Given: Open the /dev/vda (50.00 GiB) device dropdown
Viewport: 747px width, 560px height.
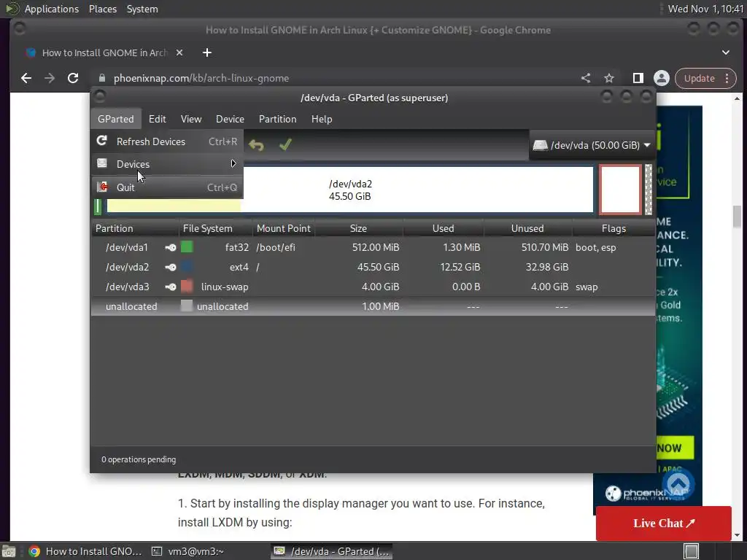Looking at the screenshot, I should click(x=592, y=145).
